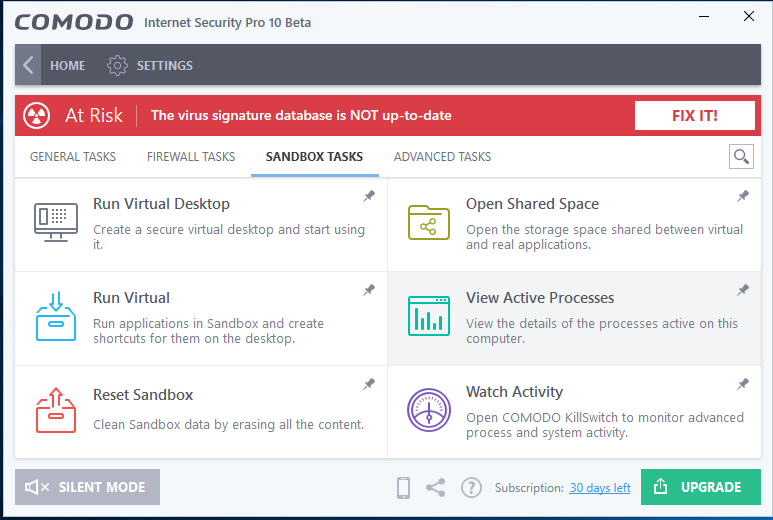Follow the 30 days left link
This screenshot has width=773, height=520.
[x=600, y=488]
